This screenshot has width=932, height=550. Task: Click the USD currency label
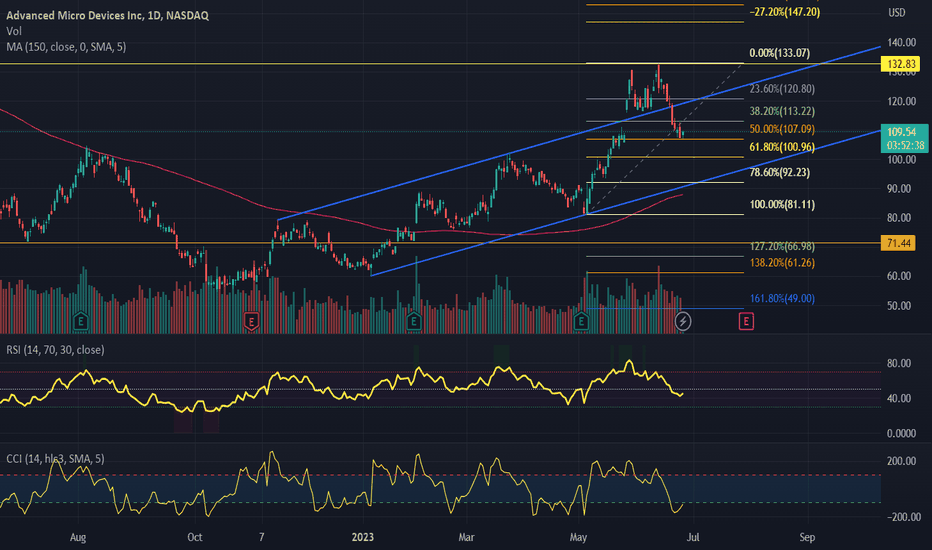point(896,12)
